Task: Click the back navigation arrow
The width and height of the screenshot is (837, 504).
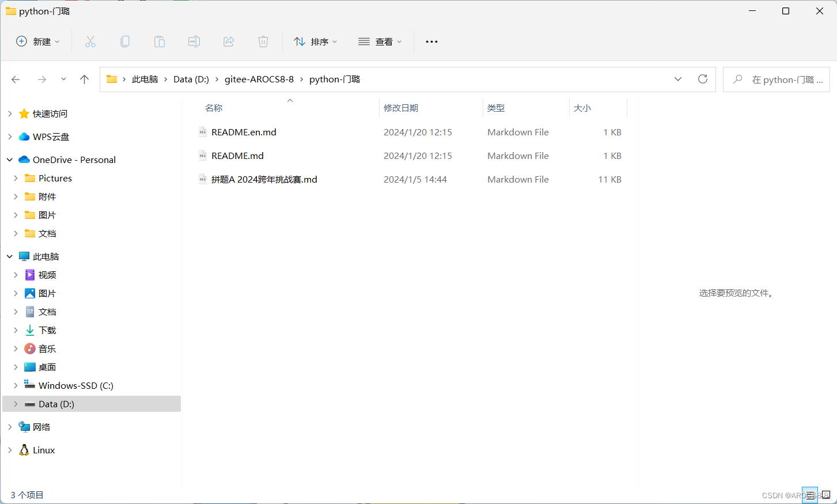Action: (x=16, y=79)
